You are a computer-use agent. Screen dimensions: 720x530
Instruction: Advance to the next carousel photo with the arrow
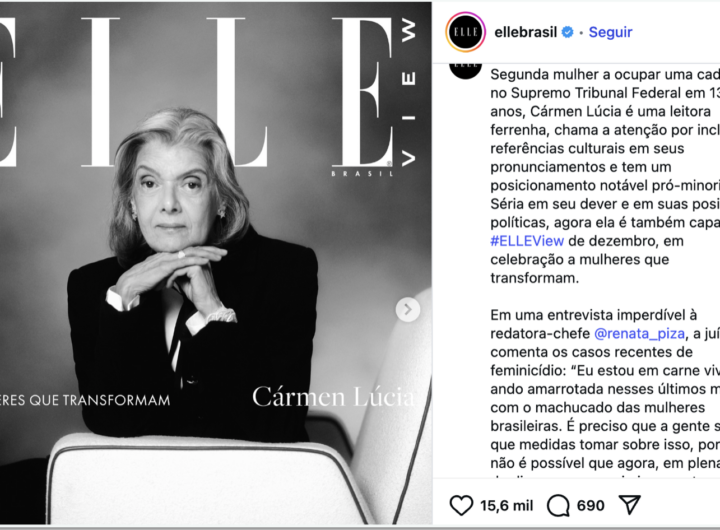[407, 310]
